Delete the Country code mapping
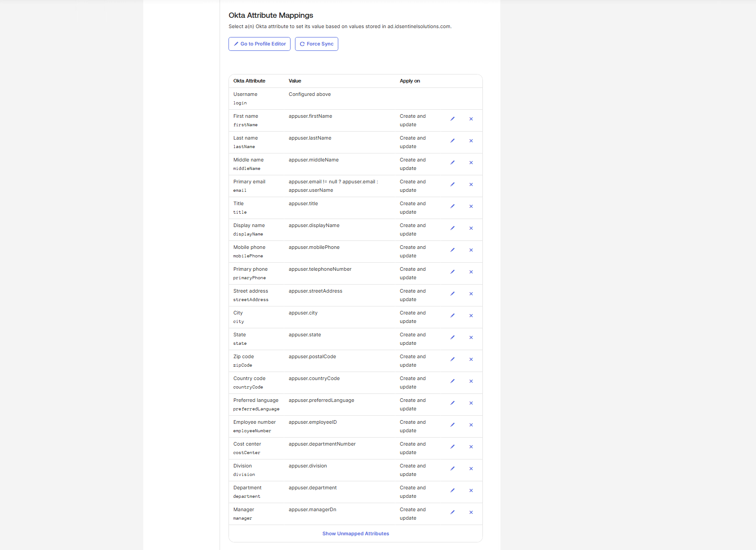This screenshot has width=756, height=550. click(x=471, y=381)
